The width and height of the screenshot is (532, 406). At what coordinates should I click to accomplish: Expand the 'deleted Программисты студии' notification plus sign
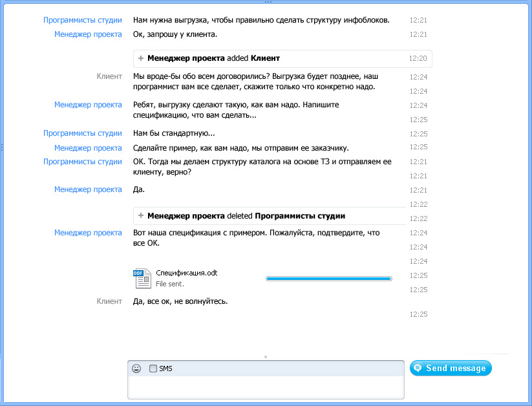pyautogui.click(x=141, y=216)
